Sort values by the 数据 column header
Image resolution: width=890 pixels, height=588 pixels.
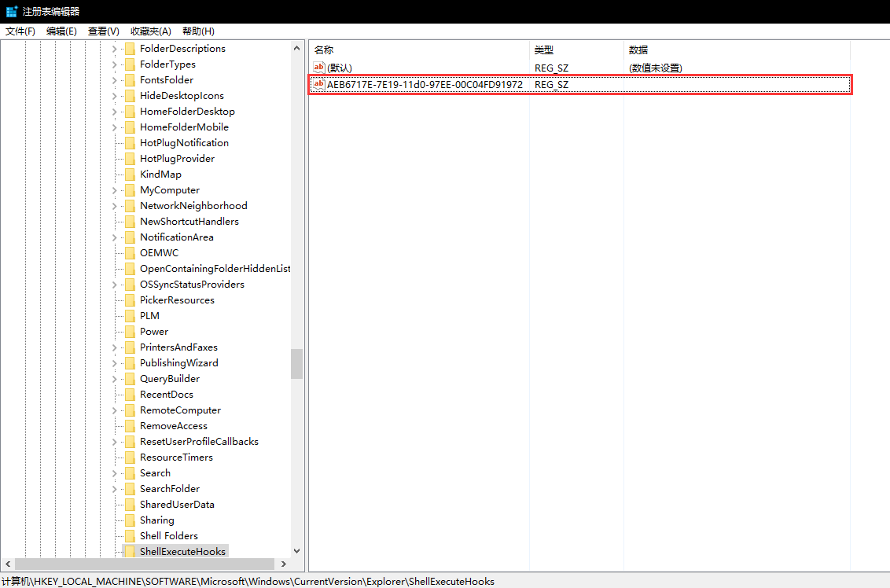coord(737,50)
